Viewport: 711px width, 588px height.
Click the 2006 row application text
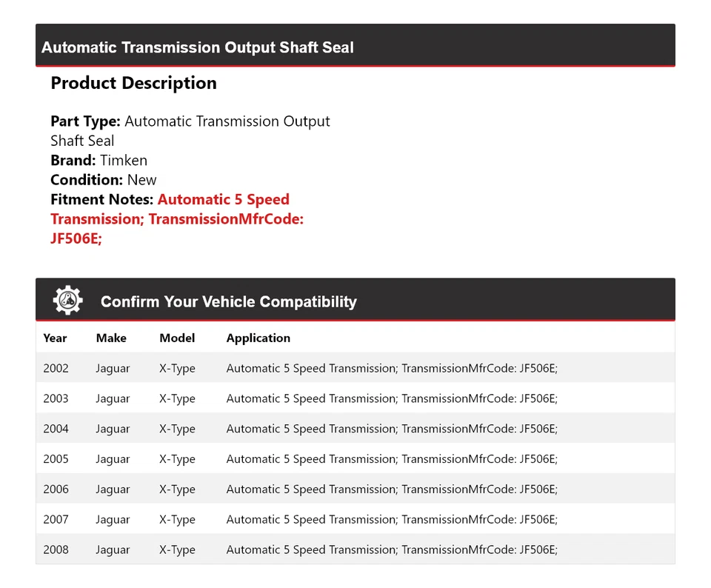[x=392, y=490]
